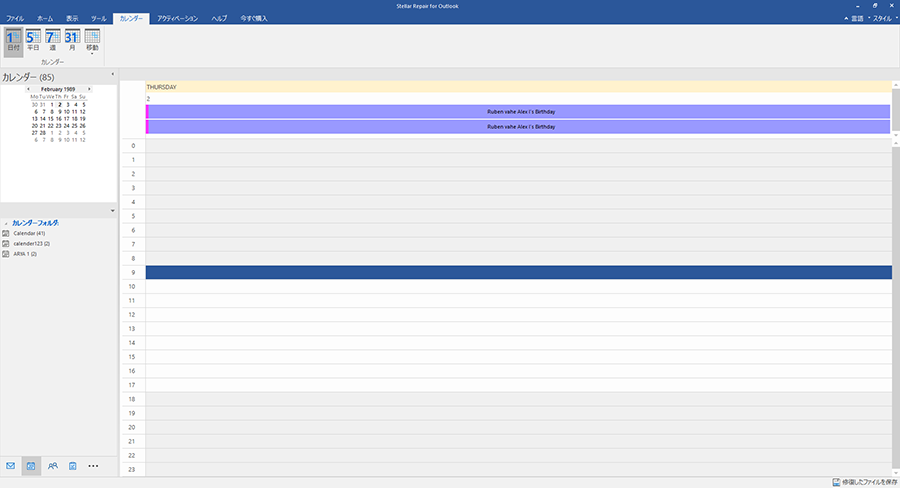Go to previous month in mini calendar
The width and height of the screenshot is (900, 488).
(x=28, y=88)
